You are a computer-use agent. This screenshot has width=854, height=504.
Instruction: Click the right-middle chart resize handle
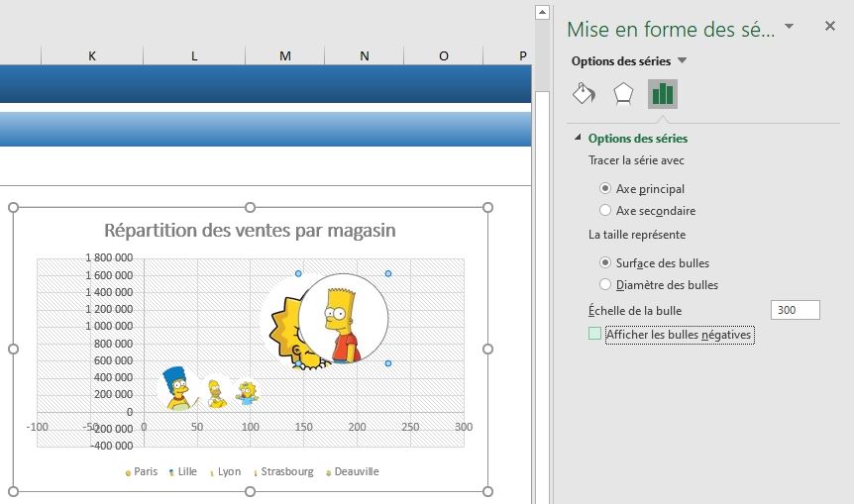pyautogui.click(x=487, y=349)
